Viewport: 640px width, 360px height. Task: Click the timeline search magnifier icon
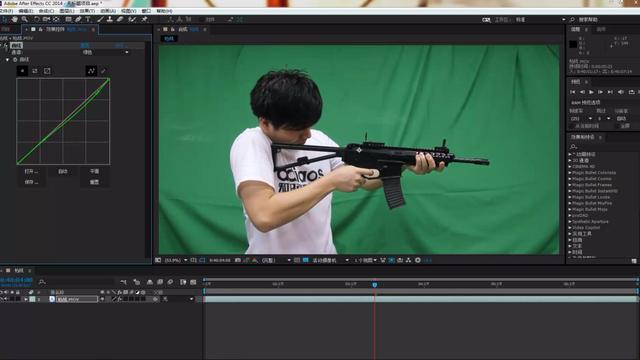[42, 282]
